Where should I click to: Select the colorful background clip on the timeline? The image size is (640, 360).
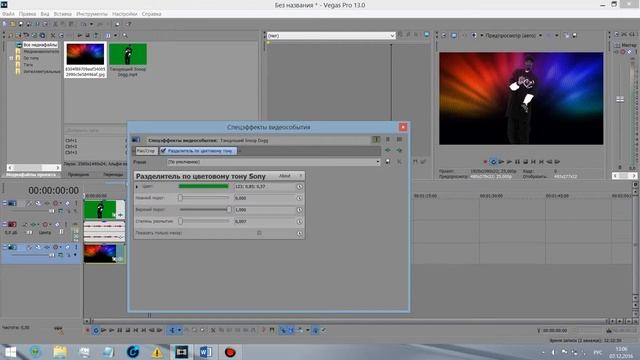[104, 253]
